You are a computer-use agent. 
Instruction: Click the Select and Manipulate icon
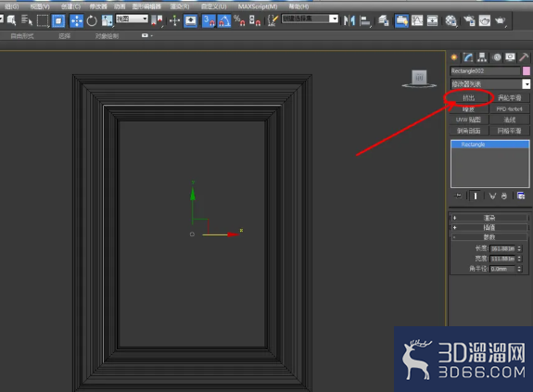174,20
